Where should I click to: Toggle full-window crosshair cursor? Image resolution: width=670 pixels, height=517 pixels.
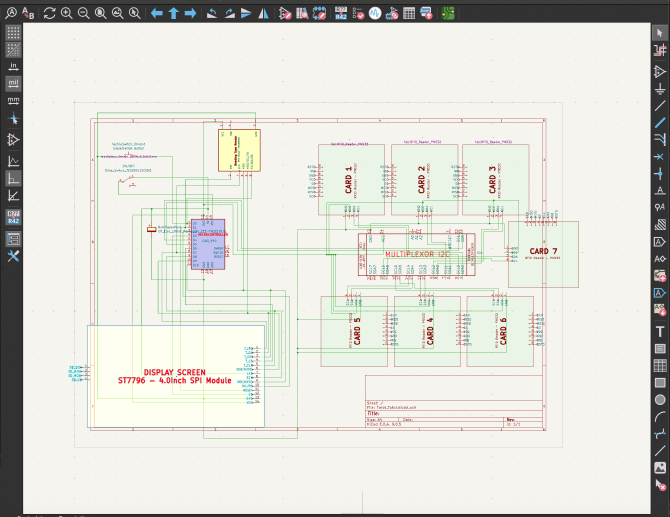14,118
